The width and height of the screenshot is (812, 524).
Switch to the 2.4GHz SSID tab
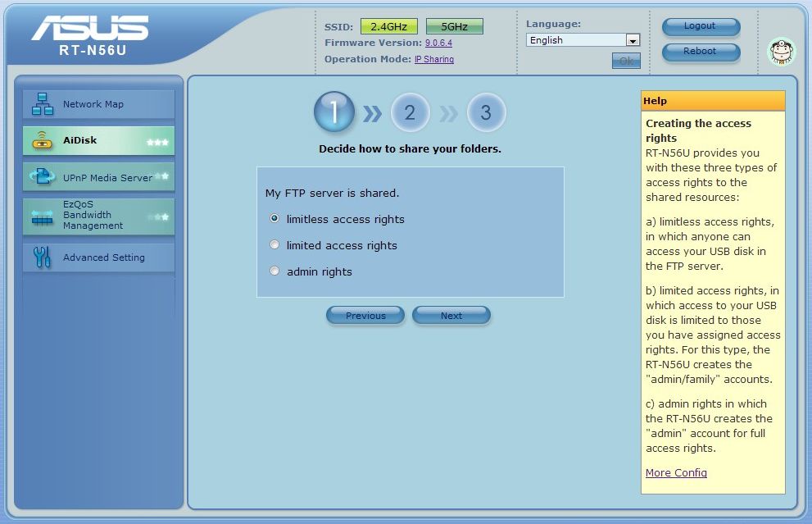[x=388, y=26]
